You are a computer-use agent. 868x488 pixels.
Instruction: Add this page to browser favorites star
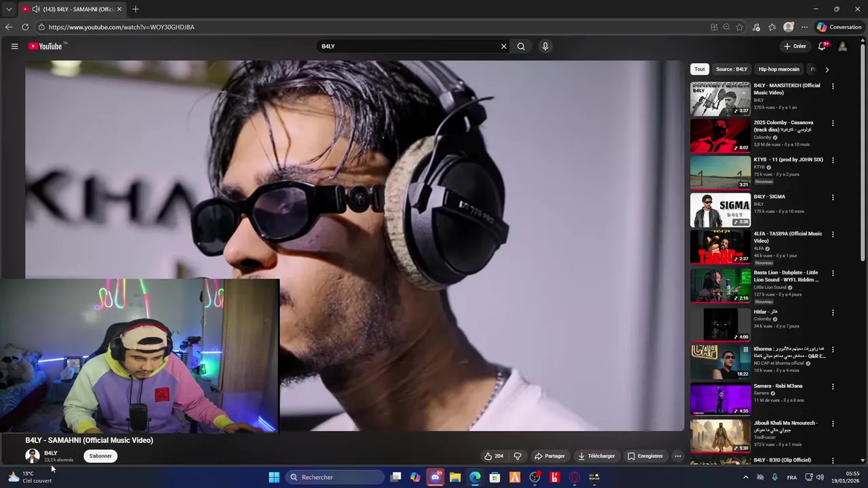(x=740, y=27)
